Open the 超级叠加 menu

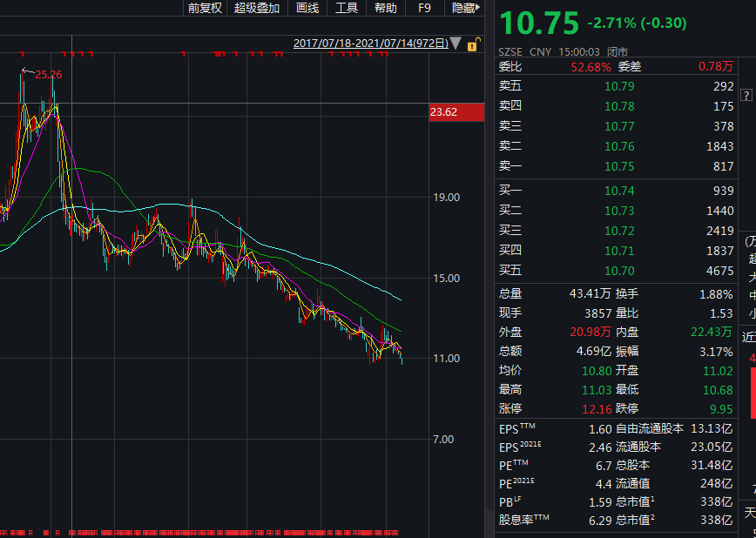tap(257, 8)
